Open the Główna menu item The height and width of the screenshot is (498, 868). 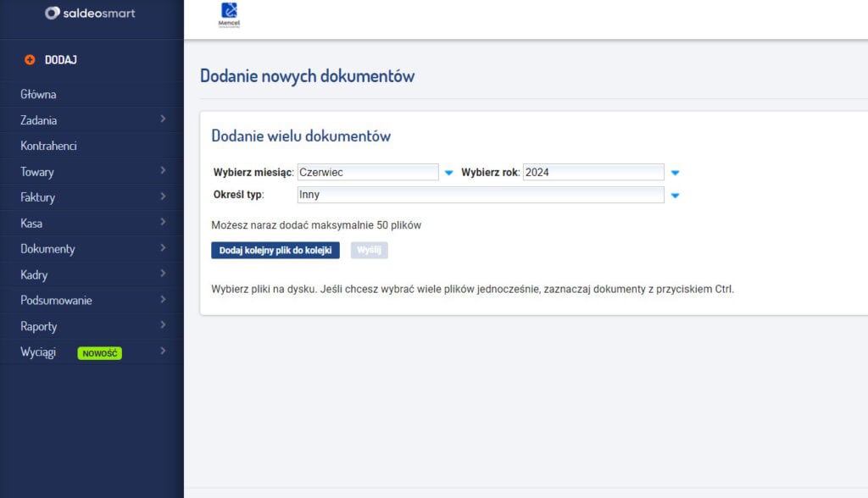tap(38, 95)
